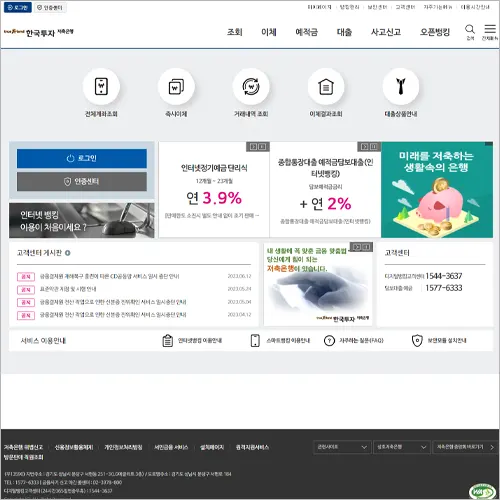Viewport: 500px width, 500px height.
Task: Open the 스마트뱅킹 이용안내 phone icon
Action: click(x=255, y=341)
